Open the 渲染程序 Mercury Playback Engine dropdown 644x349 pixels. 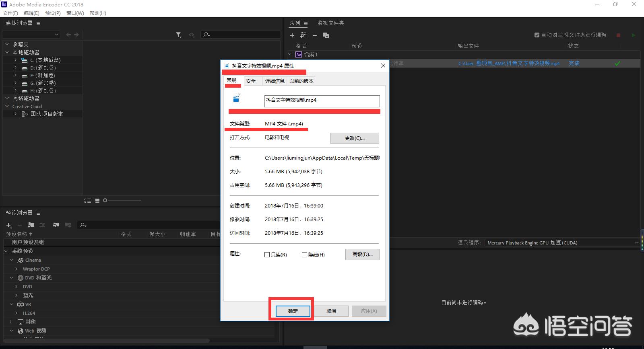point(562,243)
